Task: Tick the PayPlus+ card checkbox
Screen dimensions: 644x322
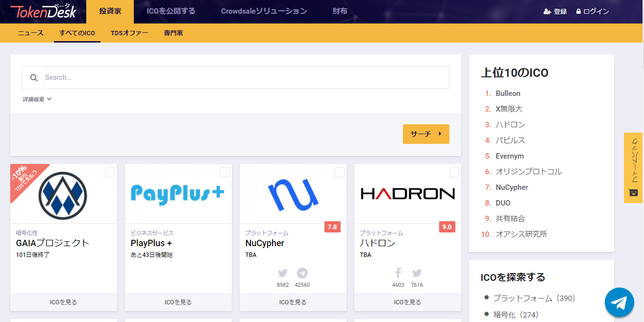Action: pyautogui.click(x=225, y=172)
